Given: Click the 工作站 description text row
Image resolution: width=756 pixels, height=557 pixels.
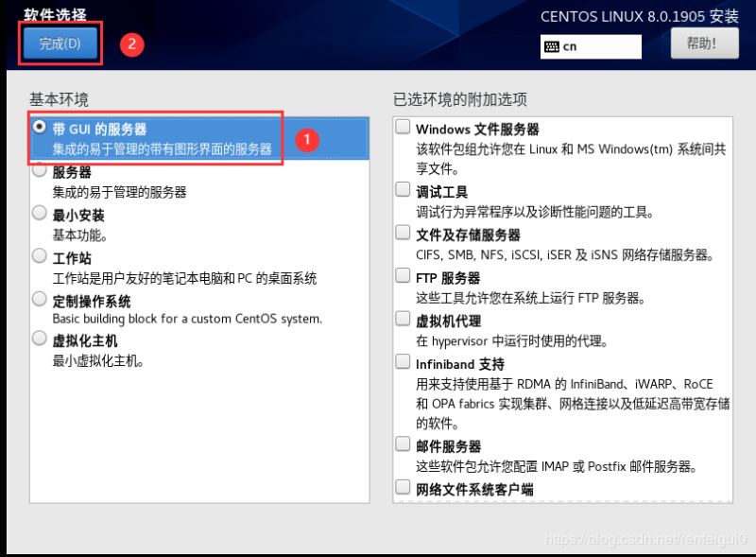Looking at the screenshot, I should [184, 278].
